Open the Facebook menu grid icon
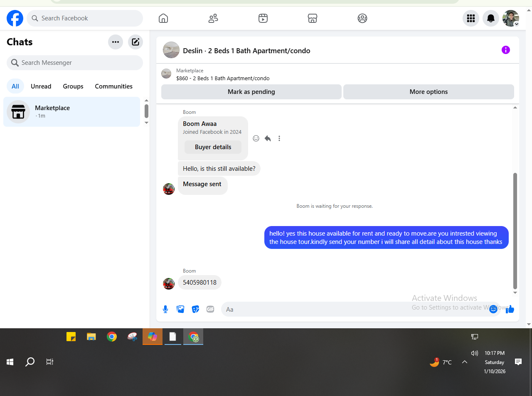532x396 pixels. pos(471,18)
